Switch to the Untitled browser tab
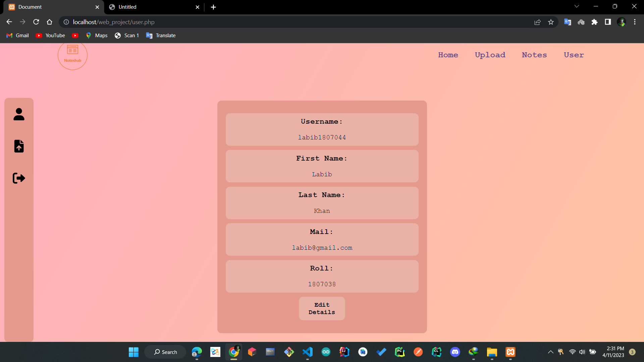 point(154,7)
